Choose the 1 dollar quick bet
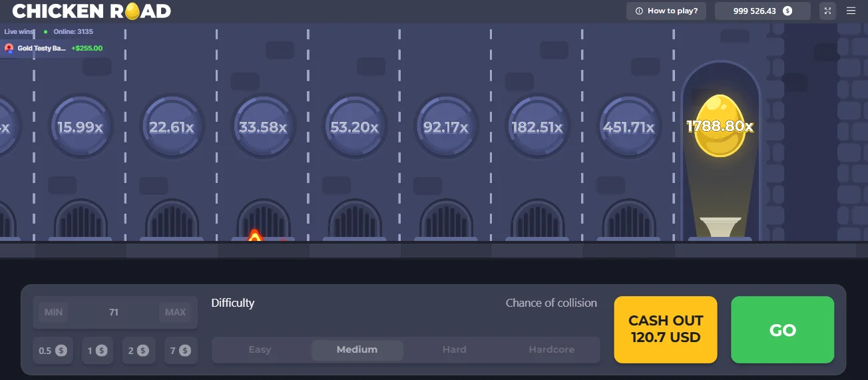This screenshot has width=868, height=380. (97, 350)
